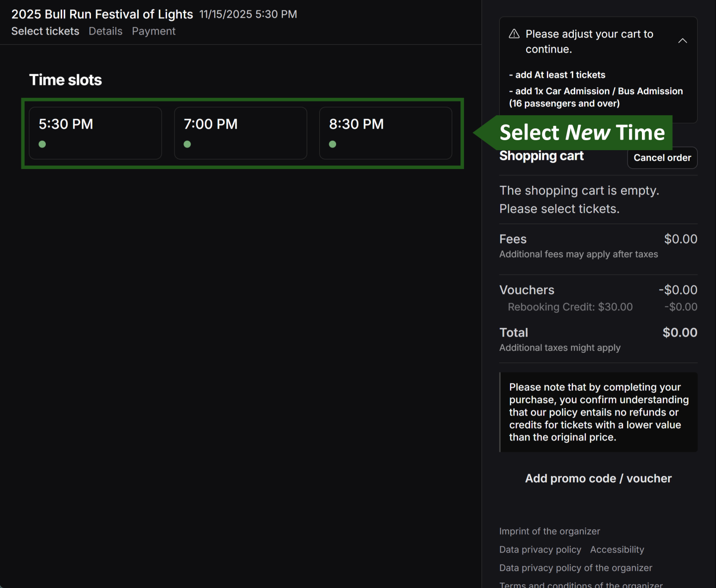Collapse the cart adjustment alert
This screenshot has height=588, width=716.
click(x=683, y=41)
